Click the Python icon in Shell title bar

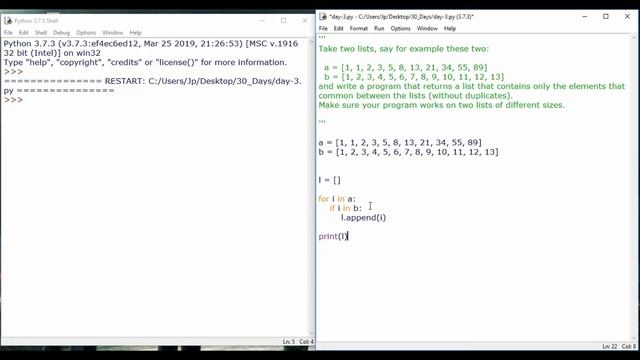(x=8, y=20)
